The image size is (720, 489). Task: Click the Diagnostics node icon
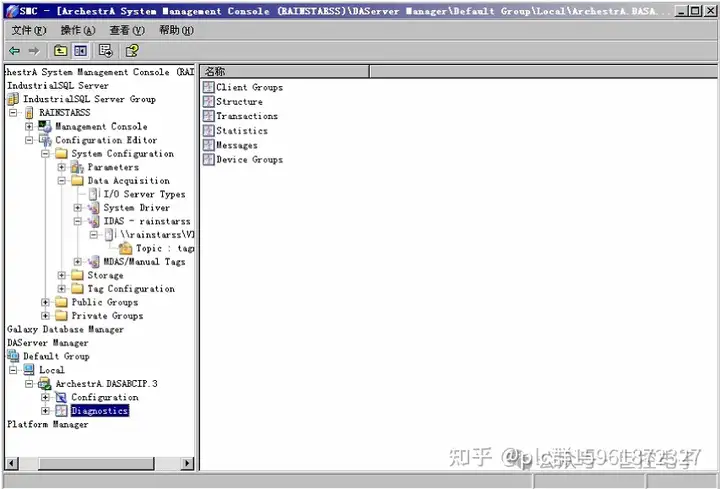61,410
